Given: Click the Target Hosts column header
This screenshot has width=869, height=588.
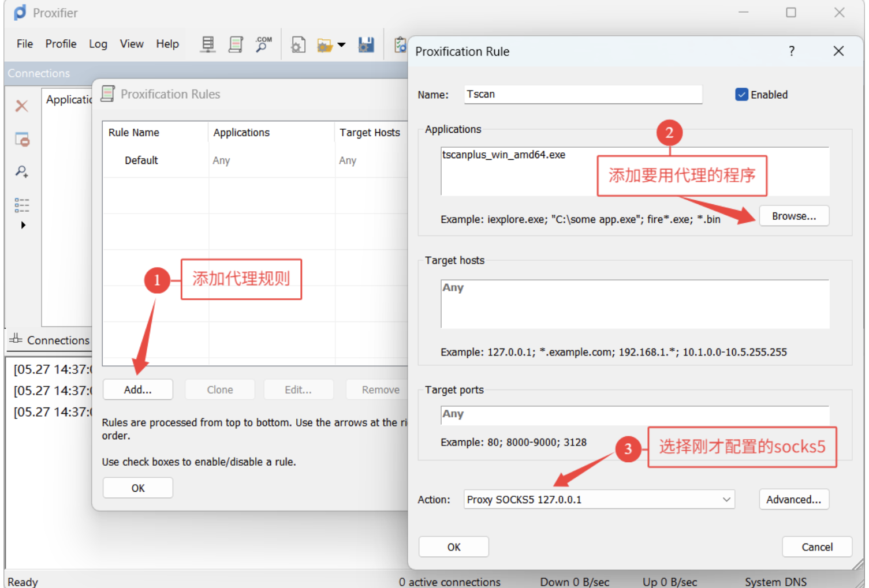Looking at the screenshot, I should [x=371, y=132].
